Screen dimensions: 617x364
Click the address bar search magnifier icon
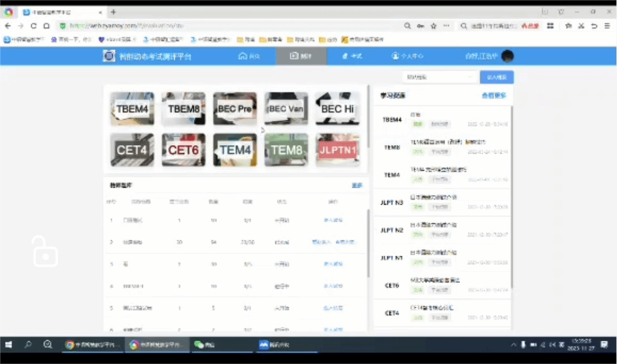pos(407,26)
